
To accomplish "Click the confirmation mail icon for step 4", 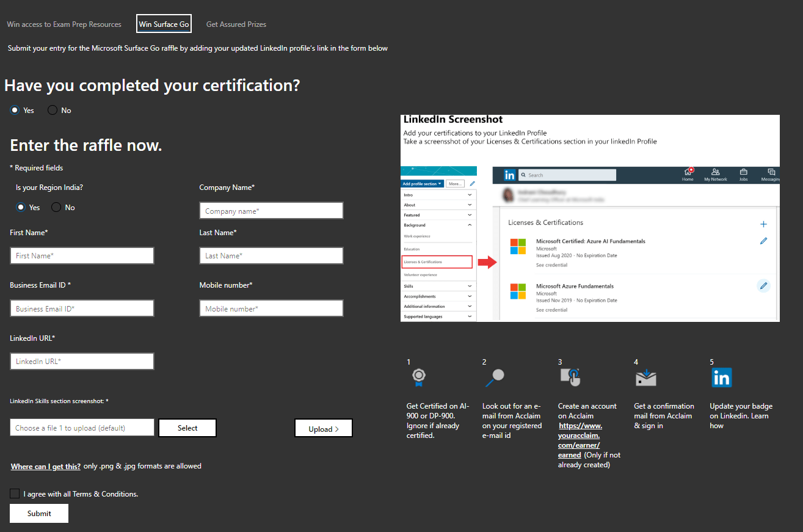I will (645, 377).
